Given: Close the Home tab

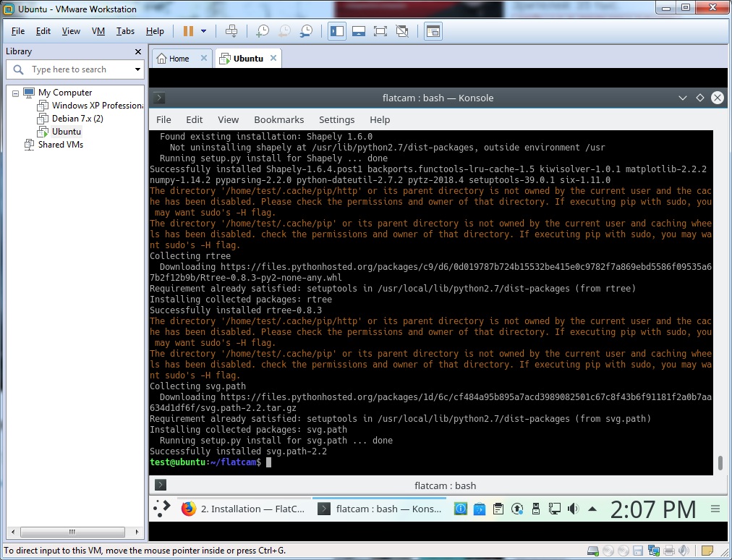Looking at the screenshot, I should coord(204,58).
